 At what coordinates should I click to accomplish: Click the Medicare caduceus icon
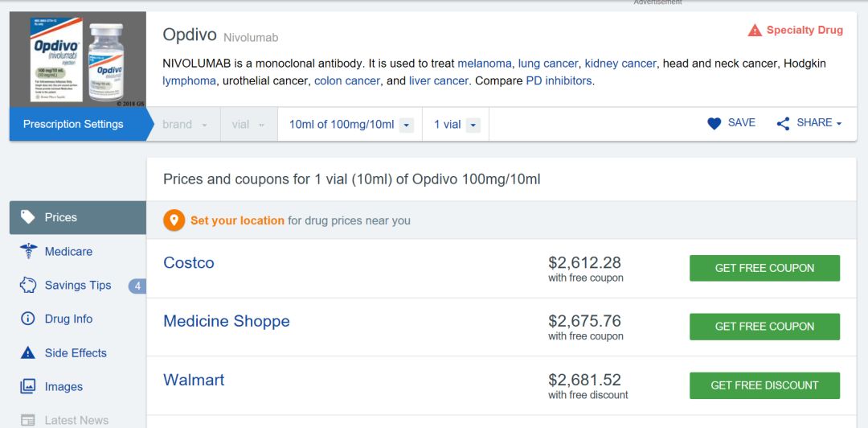click(28, 251)
